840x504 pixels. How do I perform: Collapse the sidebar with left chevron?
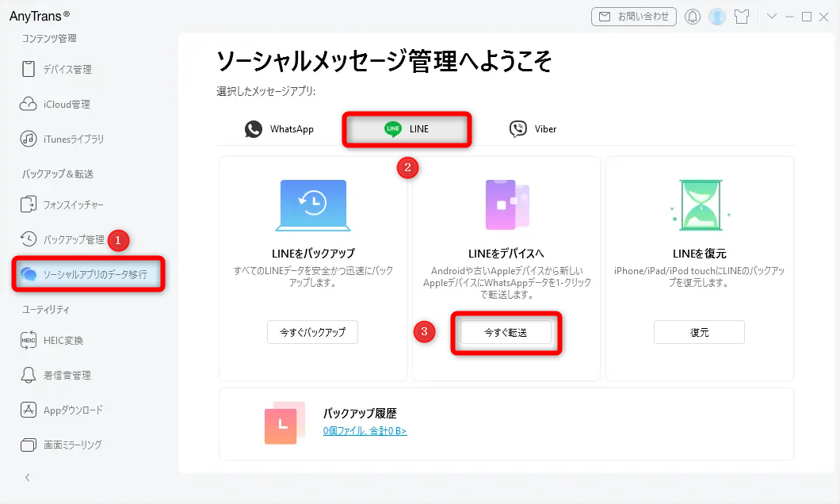28,477
